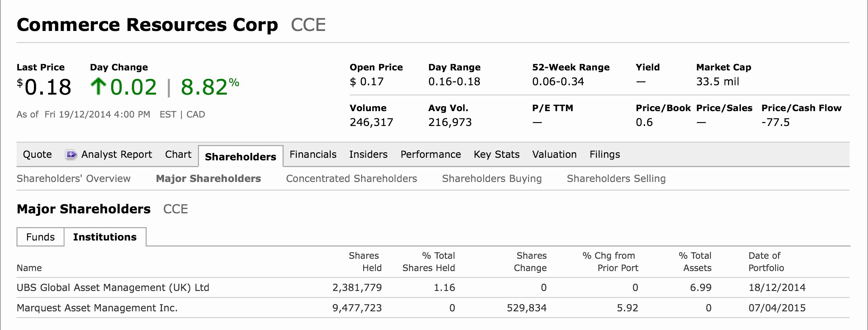Click the Major Shareholders sub-tab
This screenshot has width=868, height=330.
[x=208, y=179]
